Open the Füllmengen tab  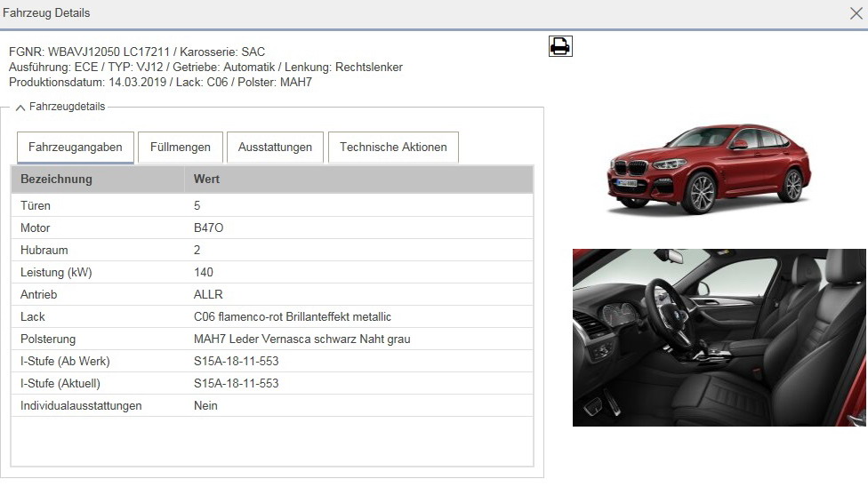tap(181, 148)
